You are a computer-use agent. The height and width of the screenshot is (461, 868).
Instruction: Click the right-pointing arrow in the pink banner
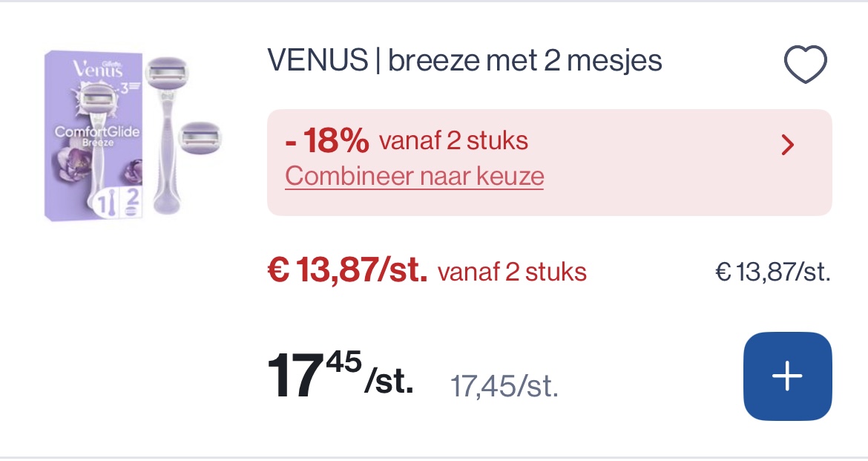[x=788, y=145]
